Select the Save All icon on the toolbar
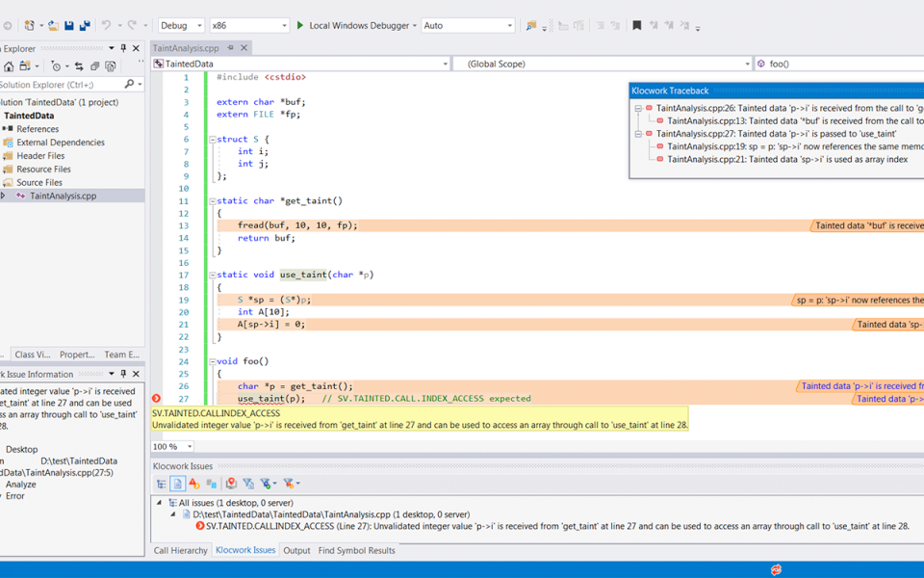 tap(86, 25)
